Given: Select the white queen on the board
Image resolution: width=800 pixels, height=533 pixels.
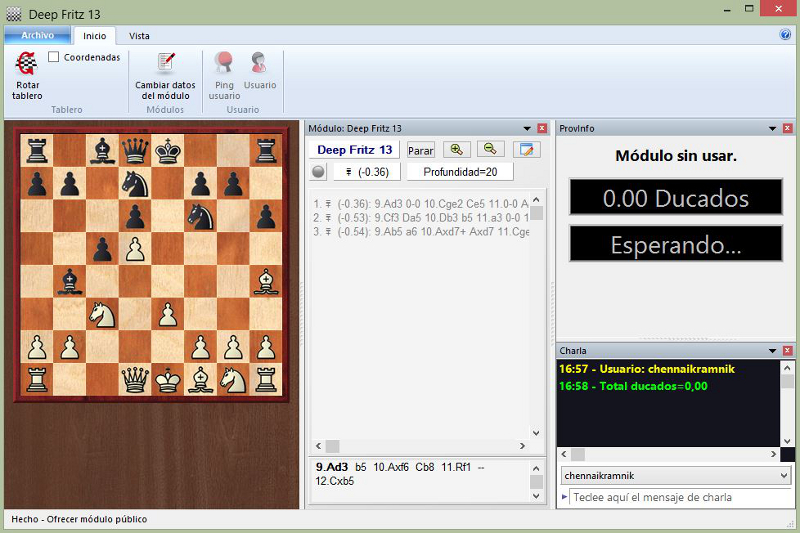Looking at the screenshot, I should click(135, 380).
